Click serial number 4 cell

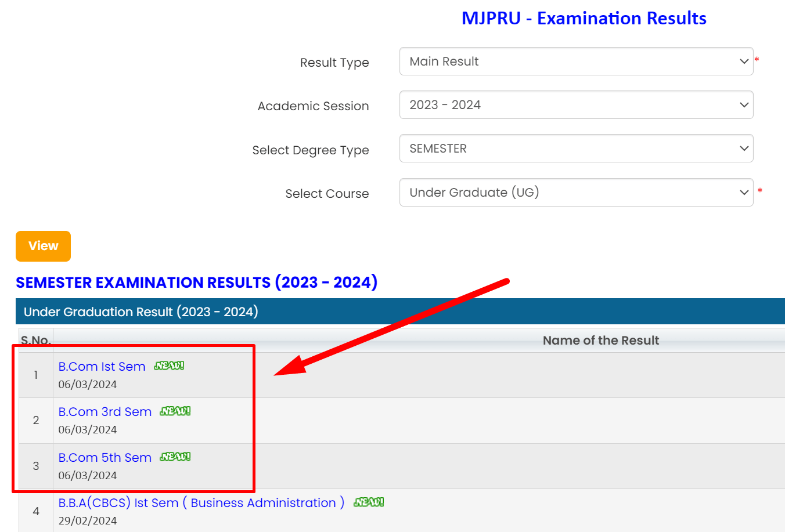(36, 511)
